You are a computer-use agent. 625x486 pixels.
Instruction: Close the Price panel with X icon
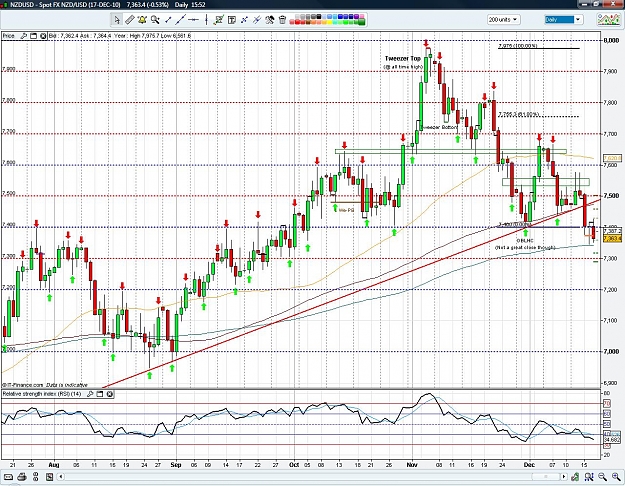click(43, 36)
